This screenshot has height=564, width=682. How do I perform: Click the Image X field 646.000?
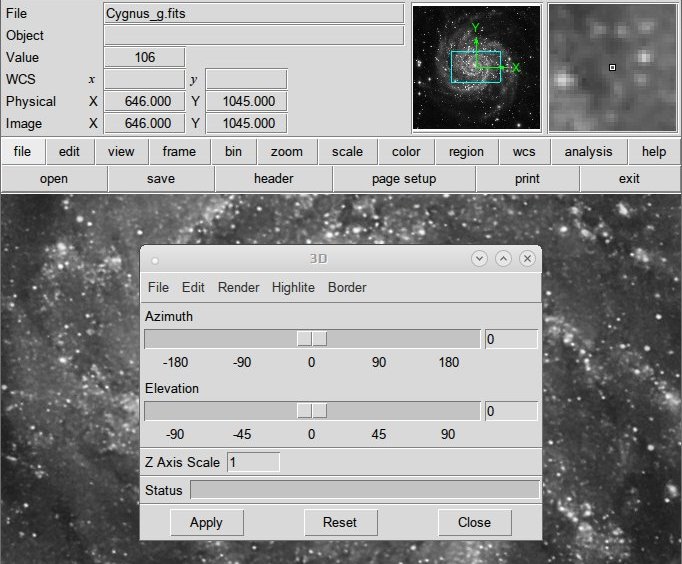point(145,123)
